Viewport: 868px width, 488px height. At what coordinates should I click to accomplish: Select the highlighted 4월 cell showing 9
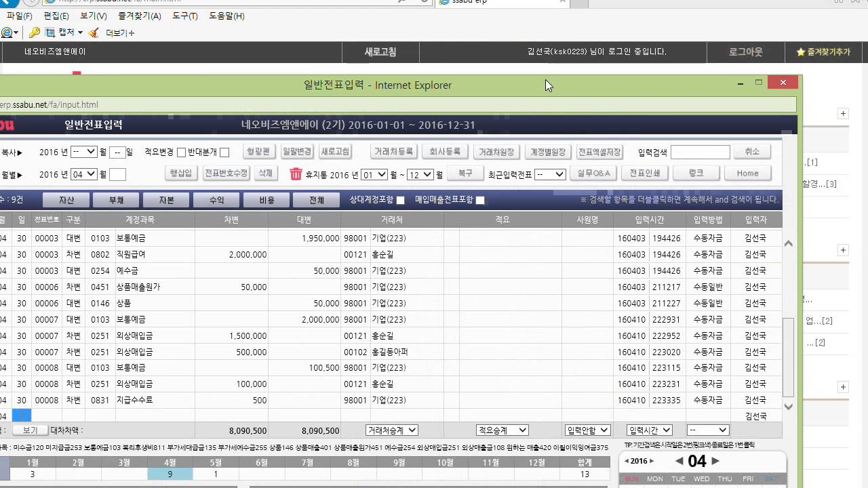coord(170,474)
